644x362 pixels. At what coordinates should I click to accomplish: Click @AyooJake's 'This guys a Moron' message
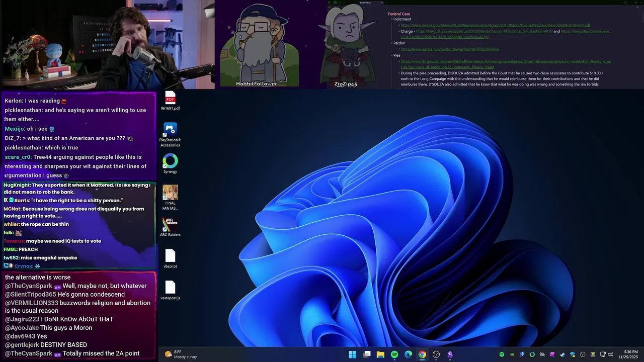pyautogui.click(x=49, y=328)
